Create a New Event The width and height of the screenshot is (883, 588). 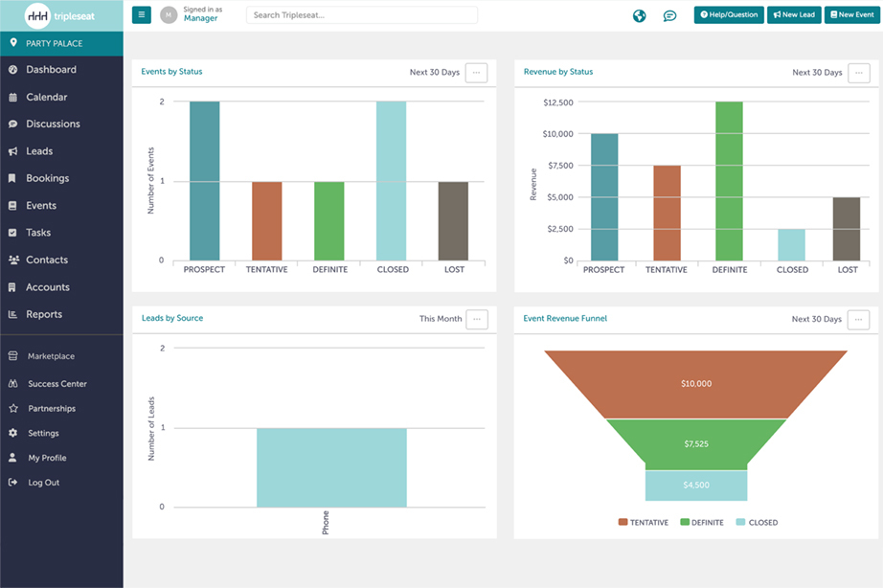pyautogui.click(x=852, y=14)
